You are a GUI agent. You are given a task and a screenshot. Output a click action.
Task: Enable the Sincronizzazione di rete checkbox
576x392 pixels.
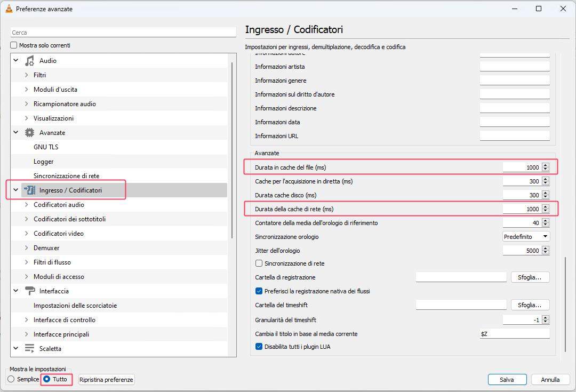coord(259,263)
